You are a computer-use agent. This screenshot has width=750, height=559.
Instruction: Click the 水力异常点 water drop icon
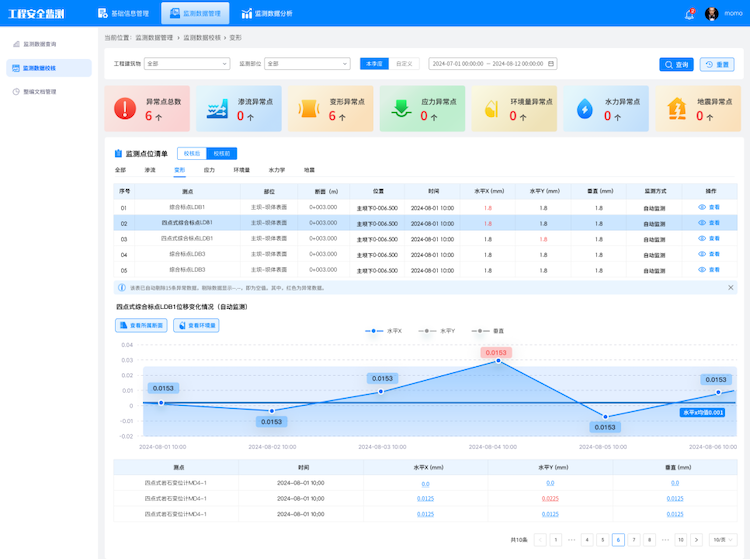[585, 109]
